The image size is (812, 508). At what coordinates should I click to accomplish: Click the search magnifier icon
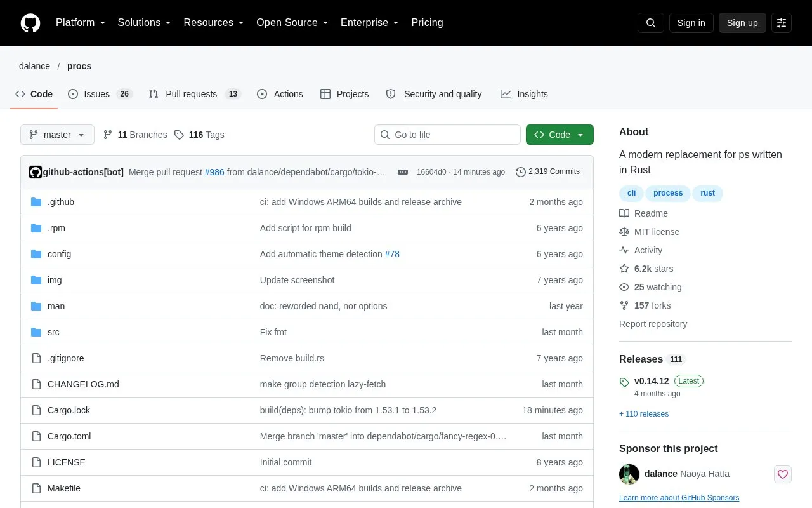651,23
